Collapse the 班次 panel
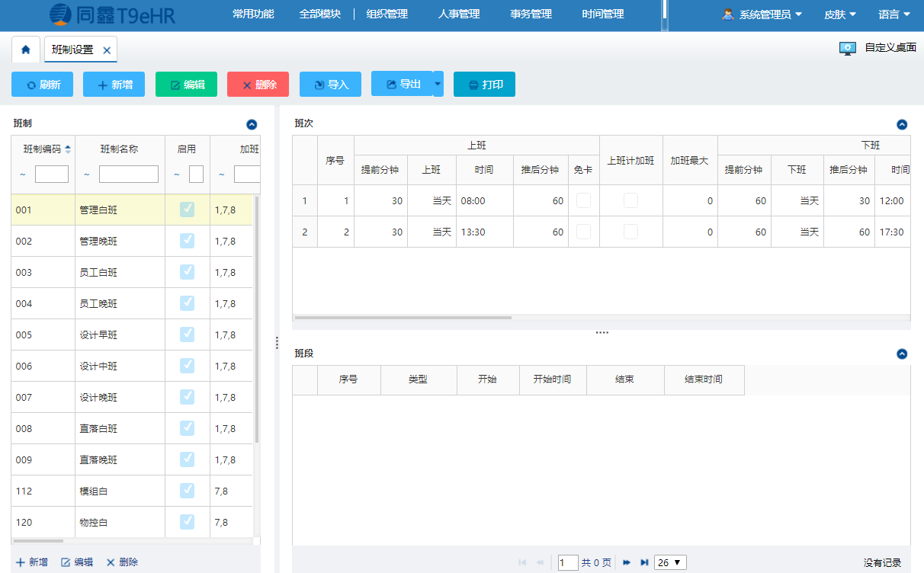The height and width of the screenshot is (573, 924). click(902, 124)
